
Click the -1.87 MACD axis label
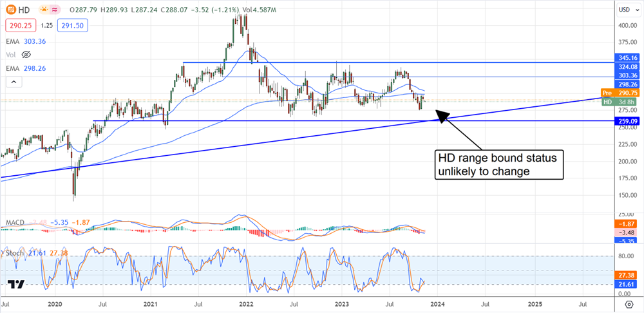click(x=625, y=224)
